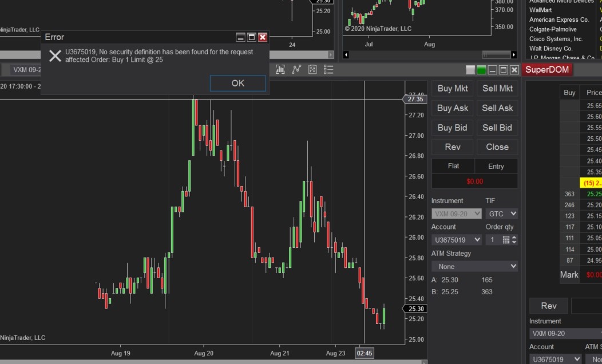The image size is (602, 364).
Task: Click the SuperDOM Rev button
Action: tap(549, 306)
